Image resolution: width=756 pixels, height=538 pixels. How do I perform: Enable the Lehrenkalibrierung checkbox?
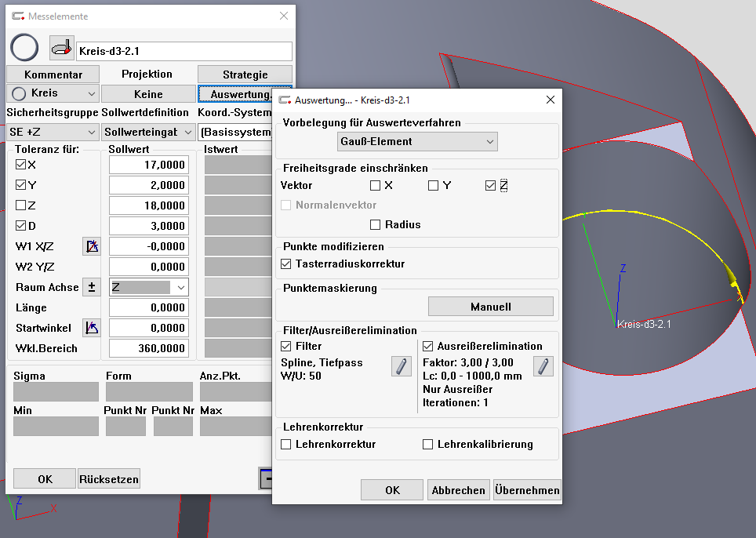(x=428, y=445)
